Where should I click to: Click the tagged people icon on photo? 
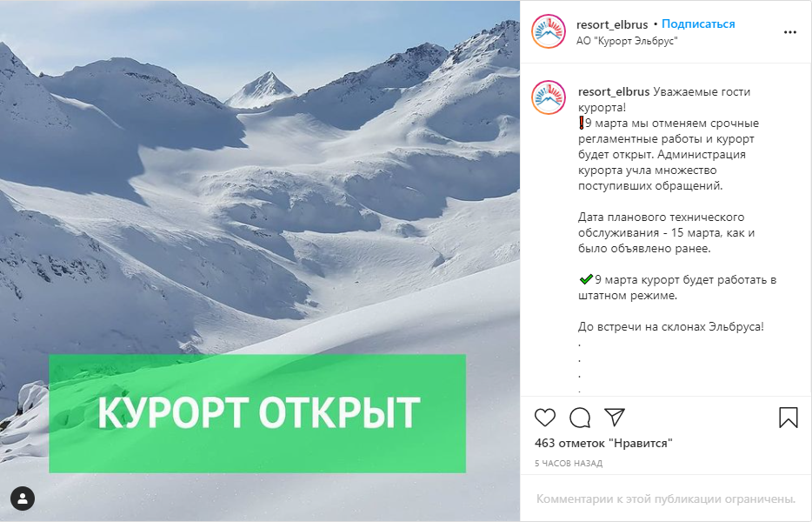click(23, 499)
